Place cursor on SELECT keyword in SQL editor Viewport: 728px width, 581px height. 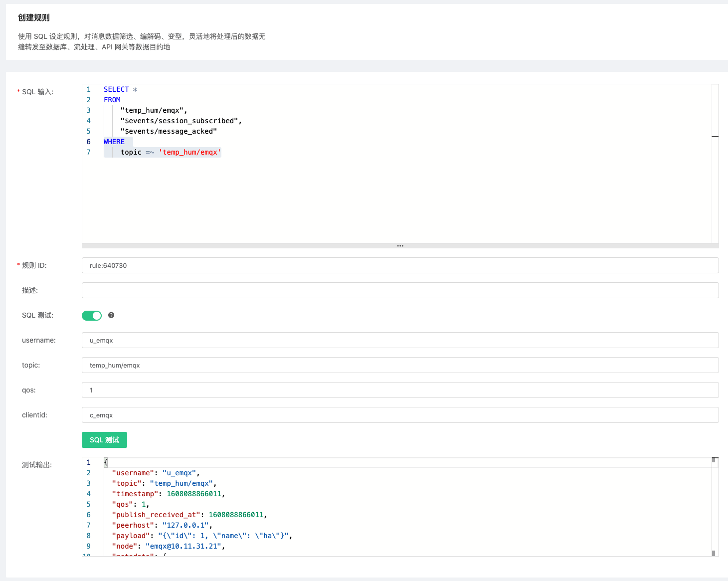[116, 89]
